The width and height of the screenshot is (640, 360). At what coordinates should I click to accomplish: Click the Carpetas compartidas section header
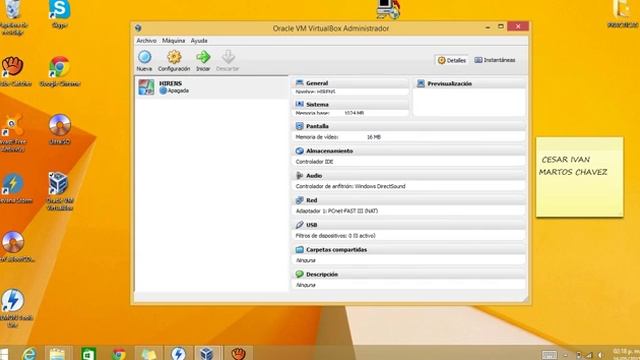tap(409, 250)
